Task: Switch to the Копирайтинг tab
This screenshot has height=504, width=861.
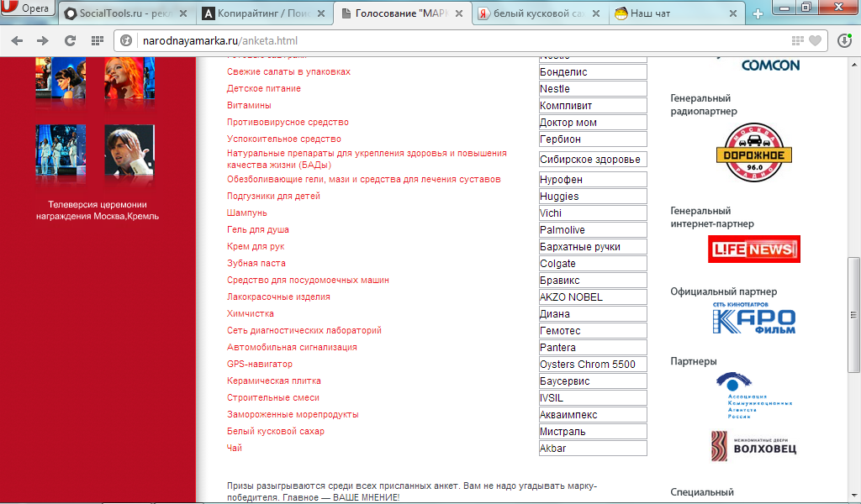Action: coord(264,13)
